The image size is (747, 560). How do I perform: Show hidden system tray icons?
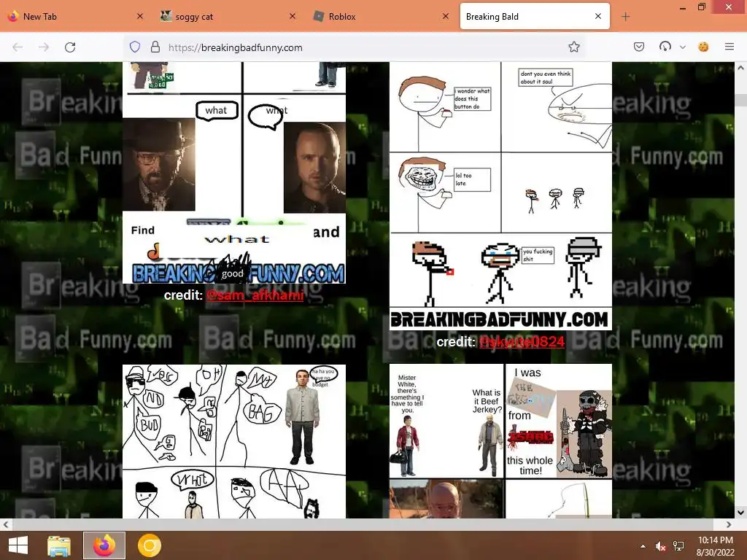coord(643,545)
